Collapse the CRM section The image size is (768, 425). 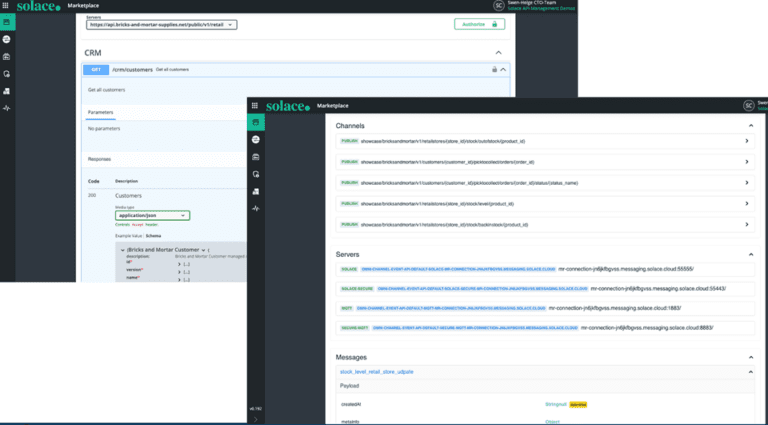click(499, 53)
